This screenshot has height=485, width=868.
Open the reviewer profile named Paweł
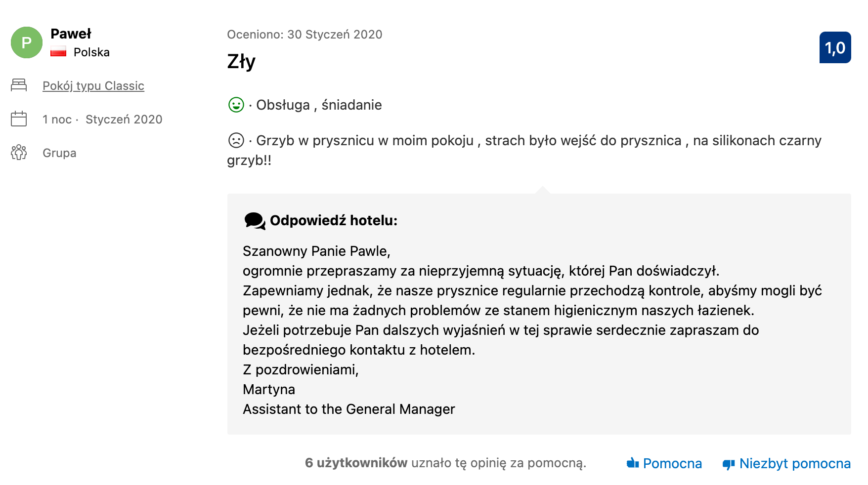(70, 34)
